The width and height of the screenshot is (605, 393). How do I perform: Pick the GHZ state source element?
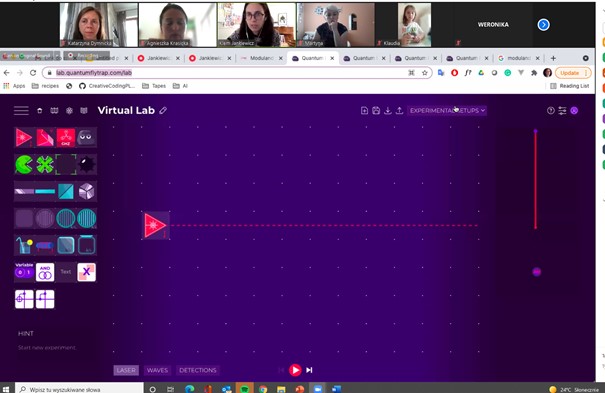point(66,137)
